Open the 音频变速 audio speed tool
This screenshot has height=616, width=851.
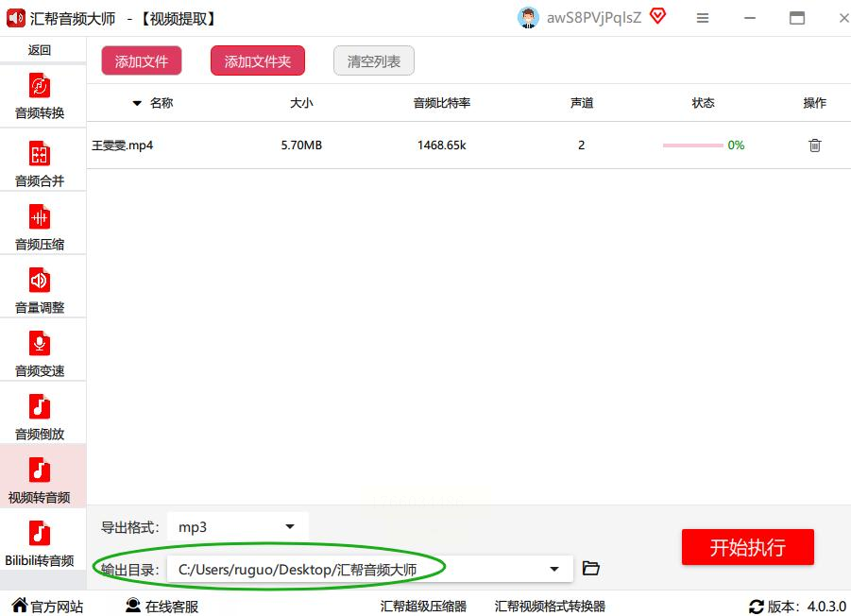(40, 353)
